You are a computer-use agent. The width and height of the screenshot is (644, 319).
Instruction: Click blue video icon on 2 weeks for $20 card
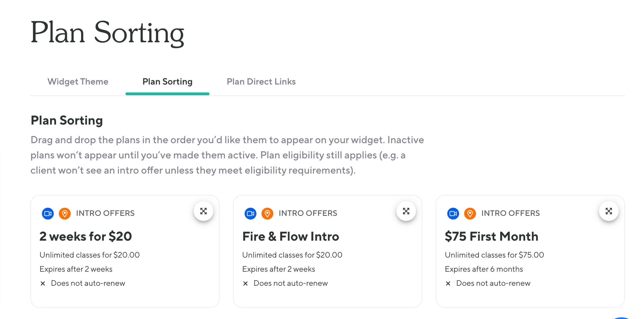pyautogui.click(x=48, y=213)
